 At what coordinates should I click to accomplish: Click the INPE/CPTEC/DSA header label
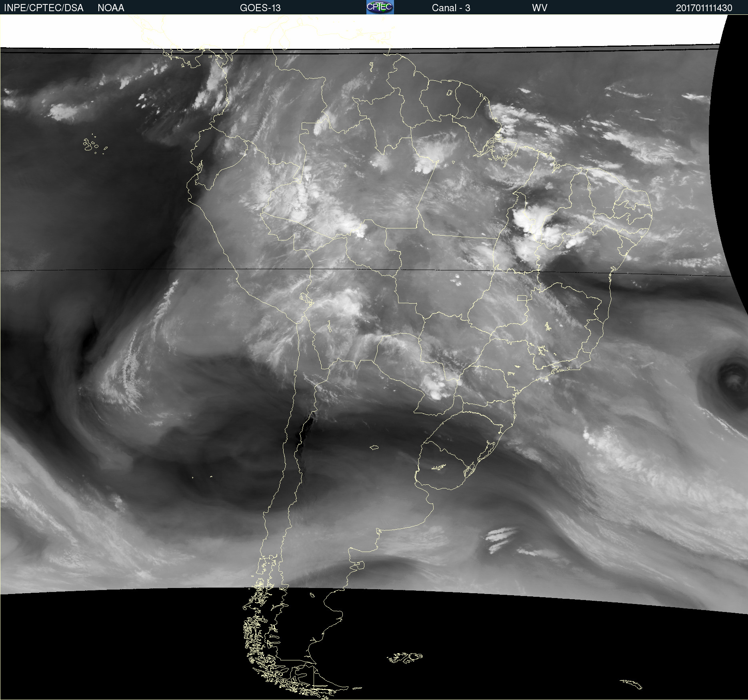(x=44, y=8)
